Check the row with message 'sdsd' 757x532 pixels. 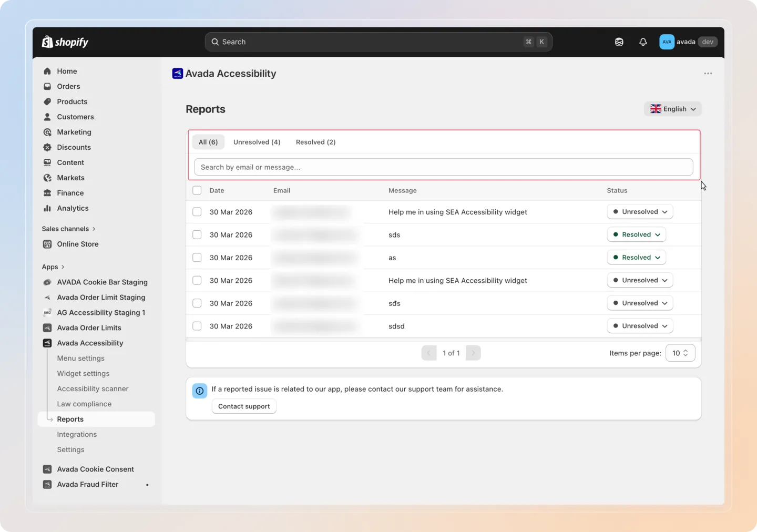[x=197, y=326]
